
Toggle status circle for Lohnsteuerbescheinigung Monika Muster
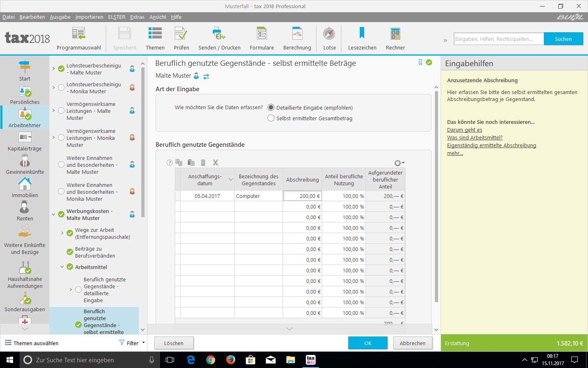[x=61, y=88]
